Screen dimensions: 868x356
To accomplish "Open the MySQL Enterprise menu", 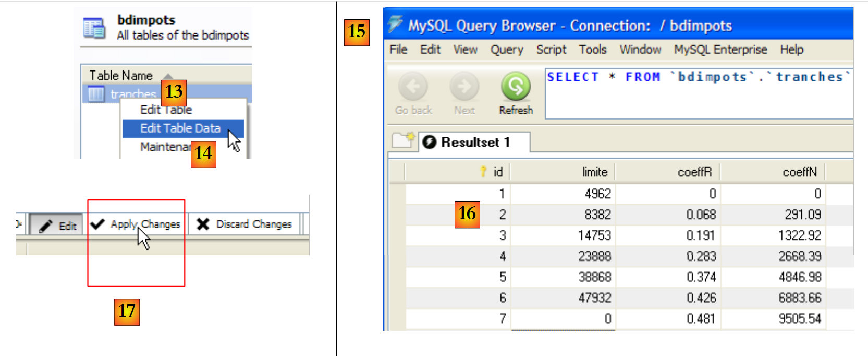I will click(720, 50).
